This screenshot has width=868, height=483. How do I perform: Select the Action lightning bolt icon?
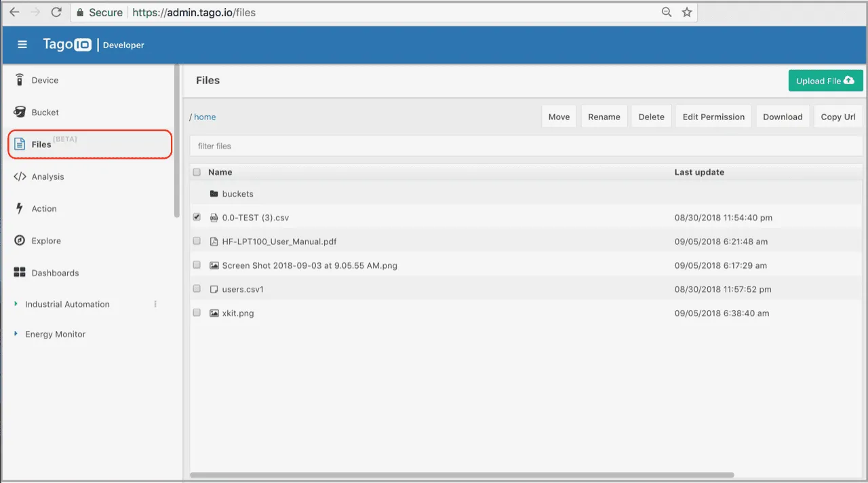click(19, 208)
